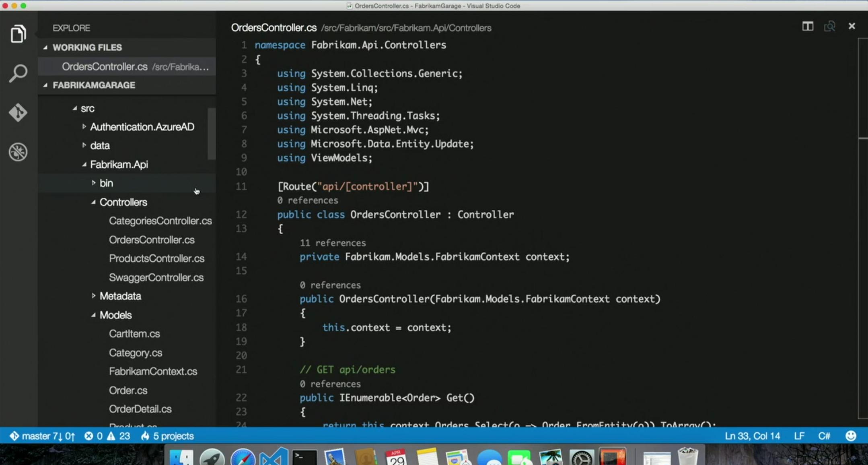Viewport: 868px width, 465px height.
Task: Open FabrikamContext.cs under Models
Action: (153, 371)
